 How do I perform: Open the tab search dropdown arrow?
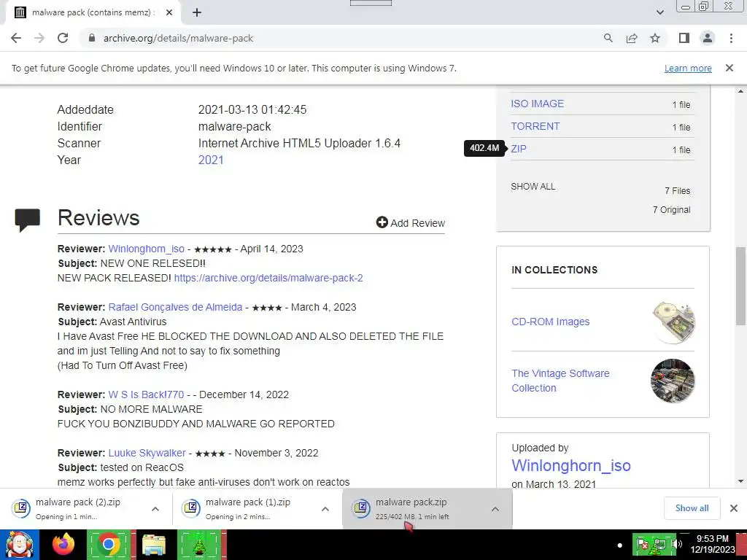(659, 12)
